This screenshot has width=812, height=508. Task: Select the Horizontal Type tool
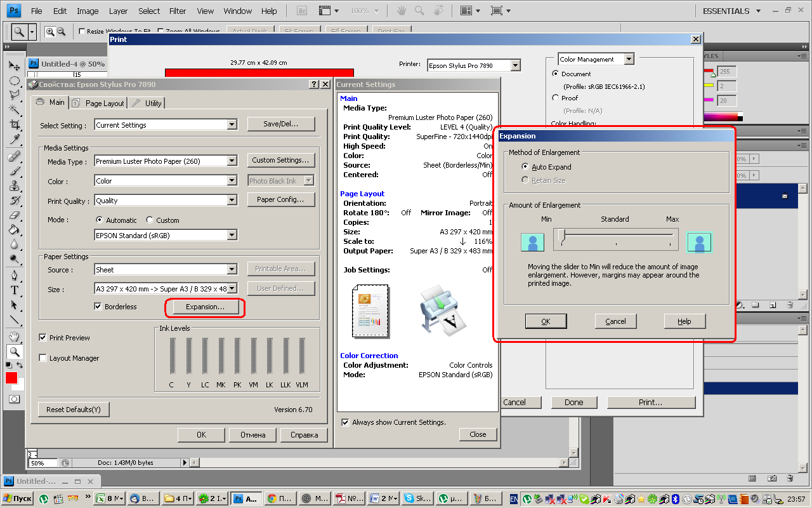14,291
